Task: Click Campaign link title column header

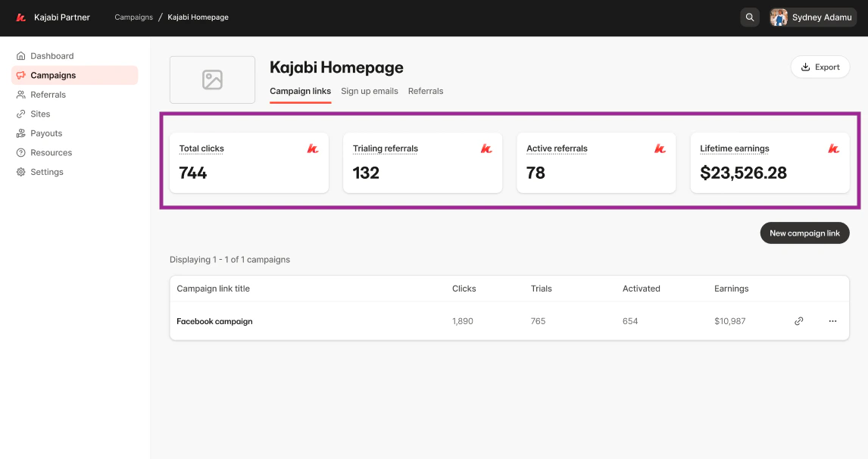Action: click(x=213, y=289)
